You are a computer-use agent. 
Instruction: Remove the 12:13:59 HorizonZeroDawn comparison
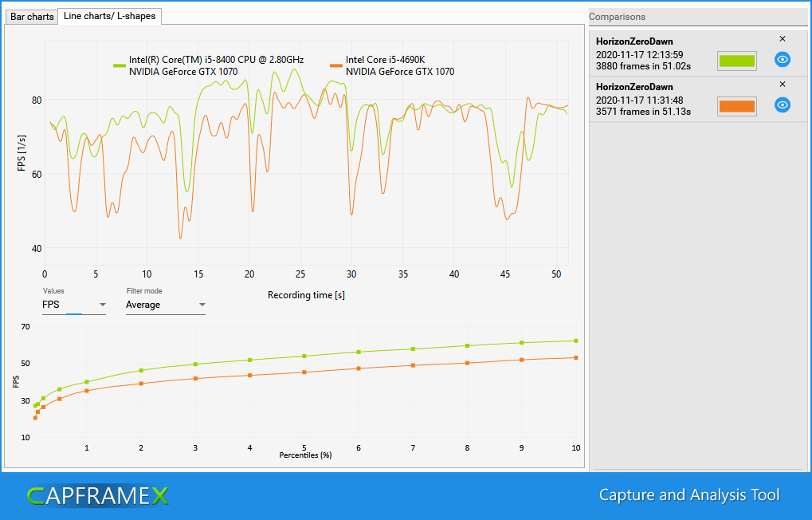pyautogui.click(x=783, y=39)
